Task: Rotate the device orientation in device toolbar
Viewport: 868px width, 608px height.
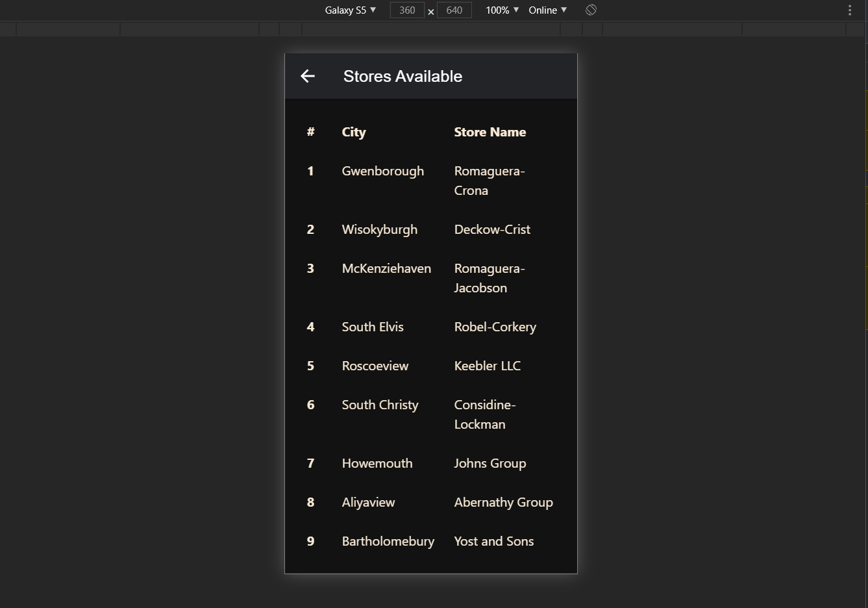Action: (x=591, y=10)
